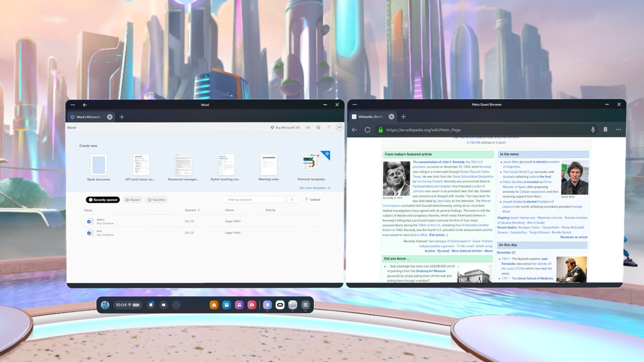Expand the filter dropdown next to keyword field
The height and width of the screenshot is (362, 644).
point(293,200)
